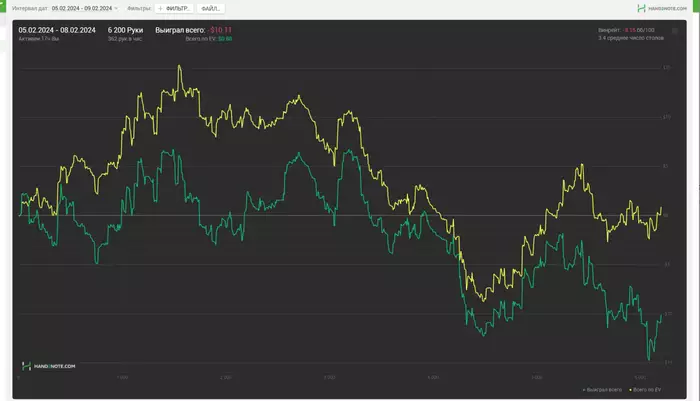
Task: Click the -$10.11 total winnings value
Action: pyautogui.click(x=220, y=30)
